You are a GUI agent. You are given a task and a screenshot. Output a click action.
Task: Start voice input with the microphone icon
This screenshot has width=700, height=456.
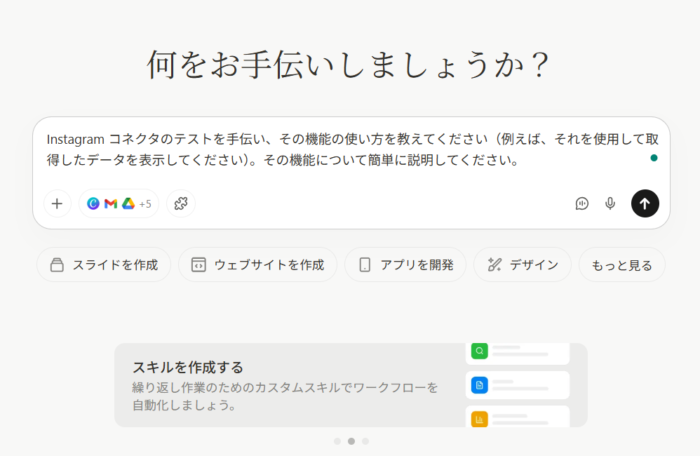610,203
